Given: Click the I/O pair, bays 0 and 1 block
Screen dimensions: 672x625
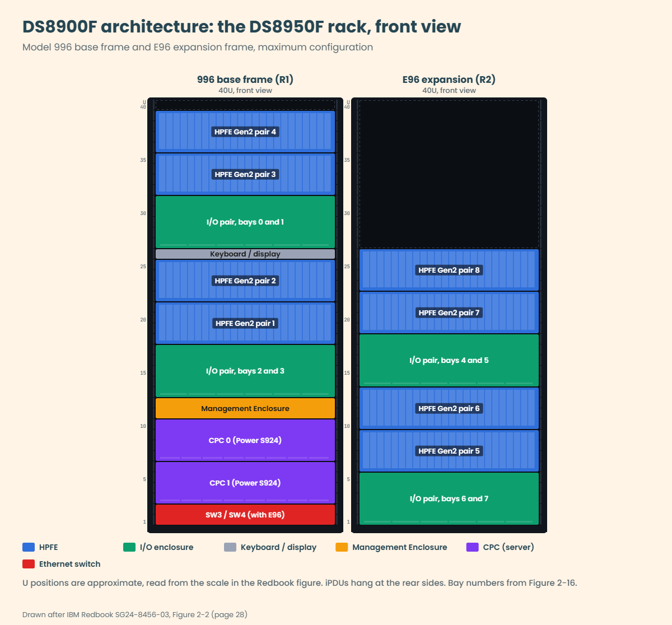Looking at the screenshot, I should click(245, 222).
